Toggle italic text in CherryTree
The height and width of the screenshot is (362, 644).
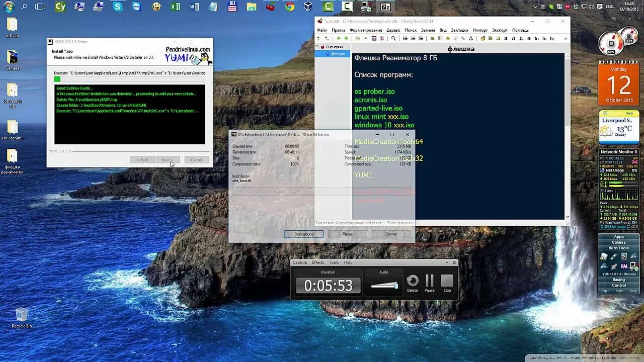click(514, 38)
